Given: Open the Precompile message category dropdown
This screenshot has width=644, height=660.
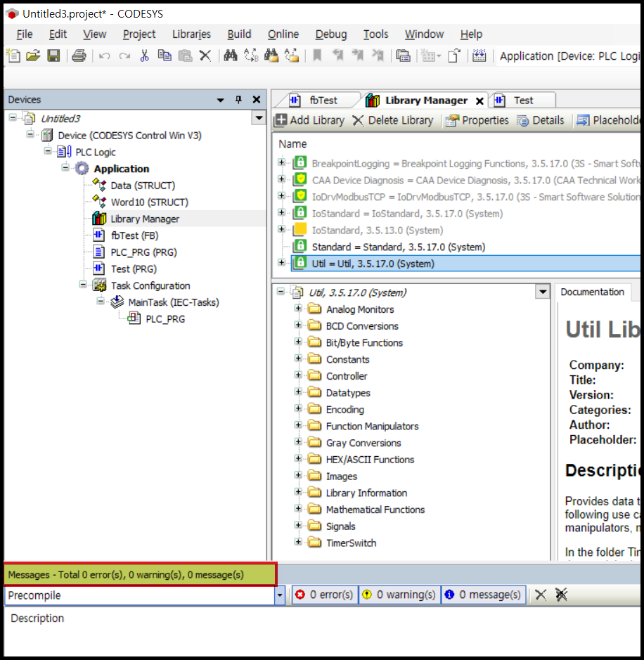Looking at the screenshot, I should [x=280, y=595].
